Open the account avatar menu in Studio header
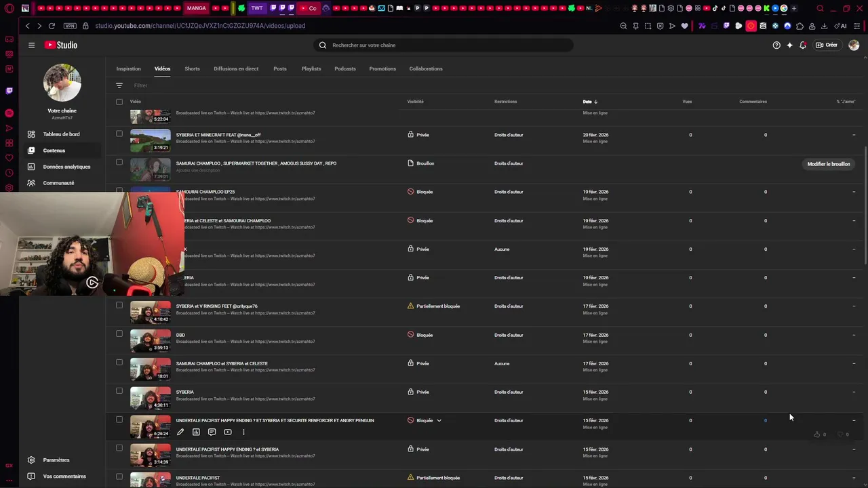Viewport: 868px width, 488px height. [854, 45]
